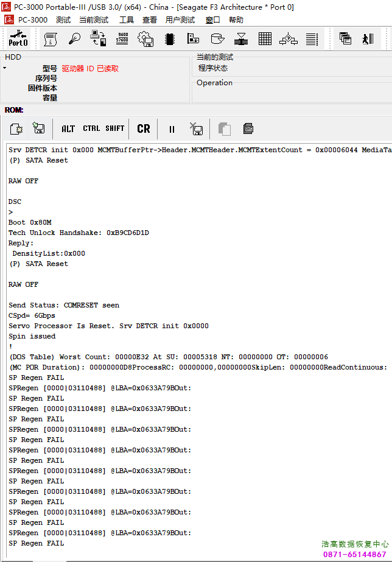Toggle the CTRL modifier key button
The width and height of the screenshot is (392, 562).
[x=91, y=128]
